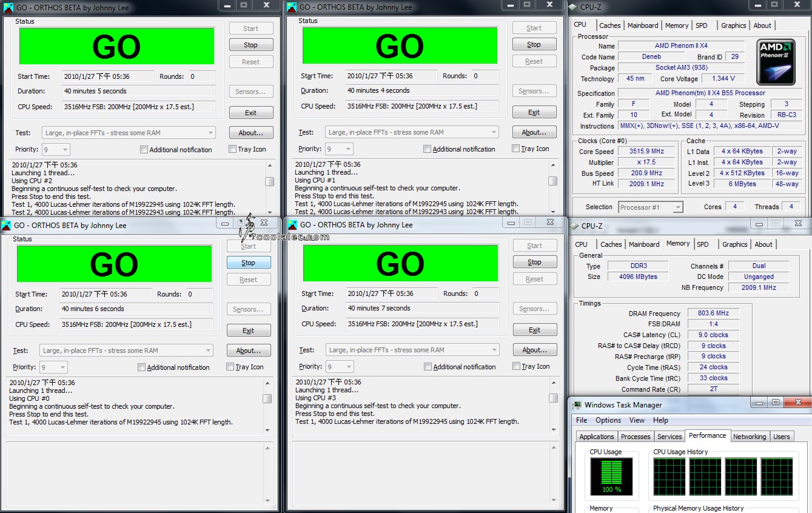
Task: Click Exit in the CPU #1 ORTHOS window
Action: point(534,112)
